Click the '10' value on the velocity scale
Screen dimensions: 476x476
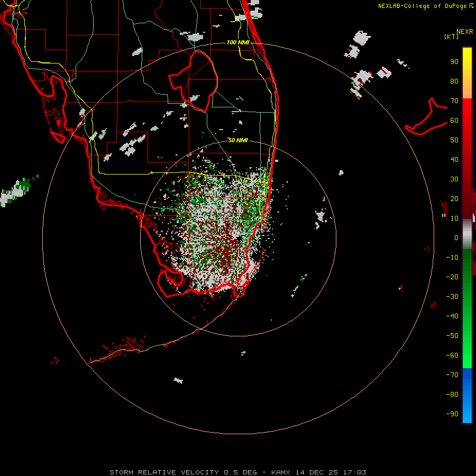(454, 218)
